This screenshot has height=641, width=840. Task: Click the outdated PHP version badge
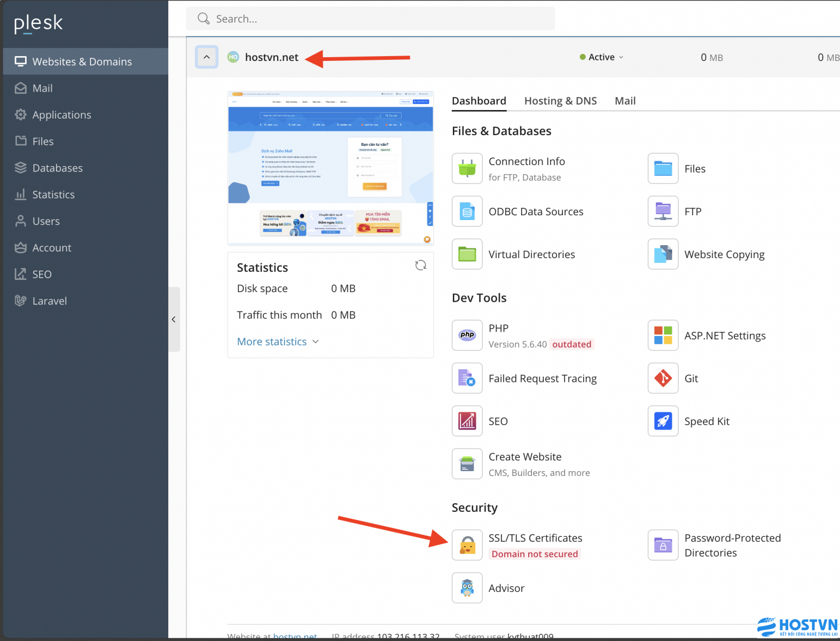pos(572,344)
